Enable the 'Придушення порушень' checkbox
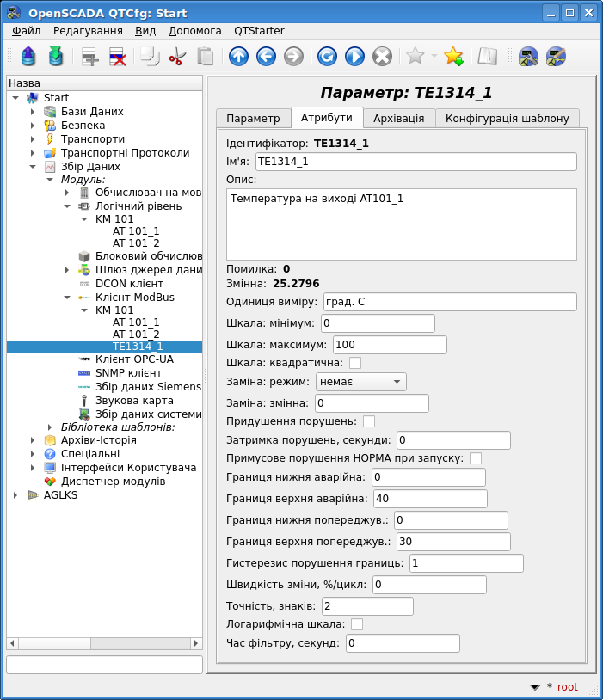 [x=369, y=421]
